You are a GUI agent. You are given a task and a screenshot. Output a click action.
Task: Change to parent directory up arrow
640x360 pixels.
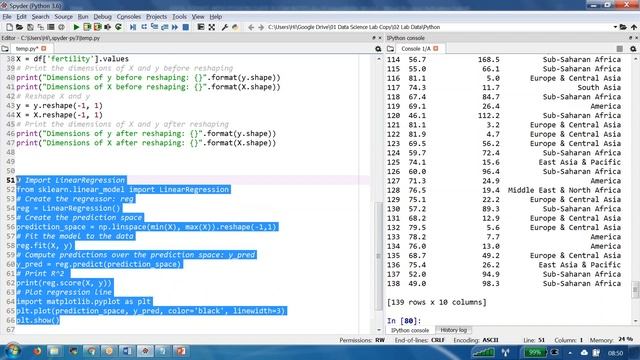pyautogui.click(x=633, y=27)
